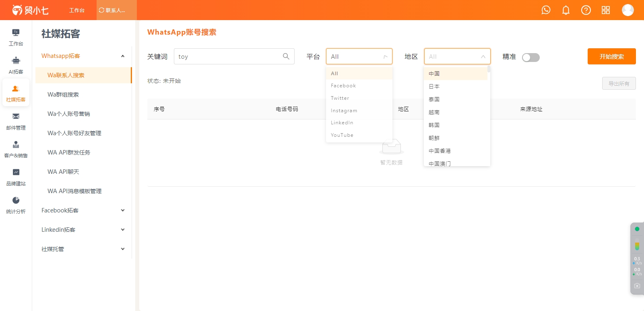Screen dimensions: 644x311
Task: Select the 社媒拓客 sidebar icon
Action: [16, 93]
